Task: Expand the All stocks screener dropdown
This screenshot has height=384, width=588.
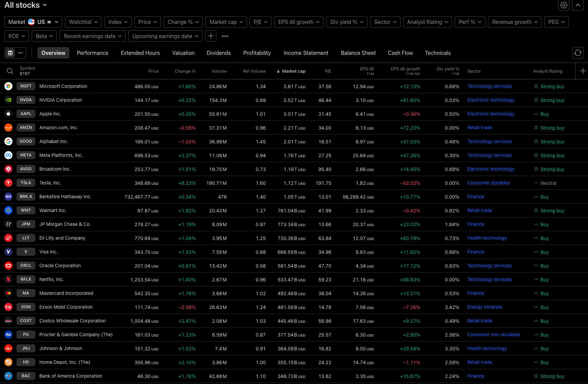Action: tap(26, 5)
